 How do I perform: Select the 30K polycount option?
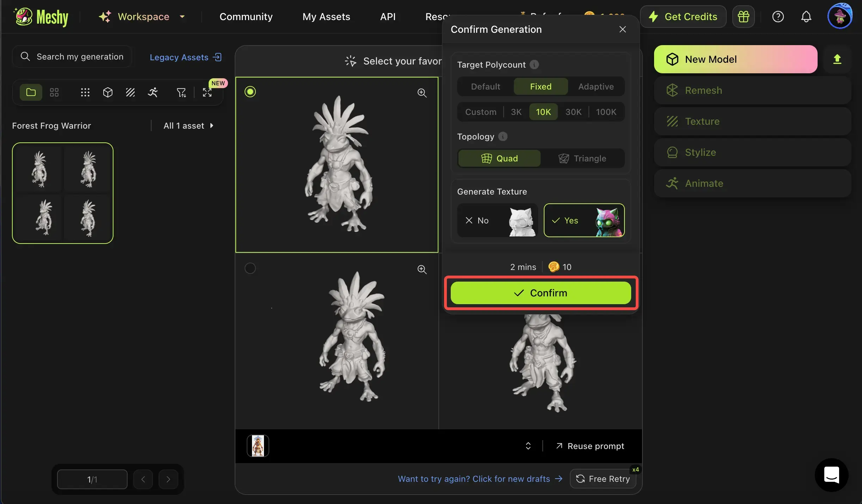pyautogui.click(x=573, y=112)
